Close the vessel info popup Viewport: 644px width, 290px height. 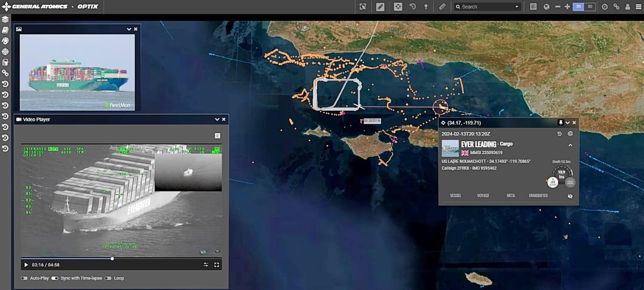(574, 122)
